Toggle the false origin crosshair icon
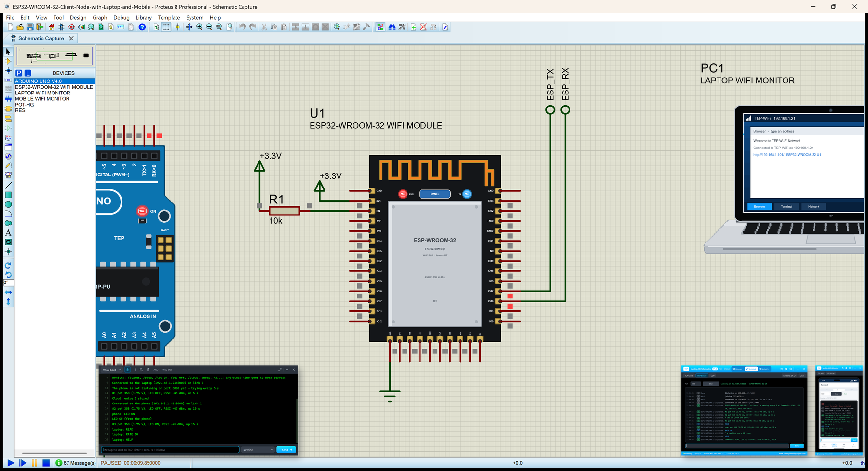Screen dimensions: 868x471 point(177,27)
